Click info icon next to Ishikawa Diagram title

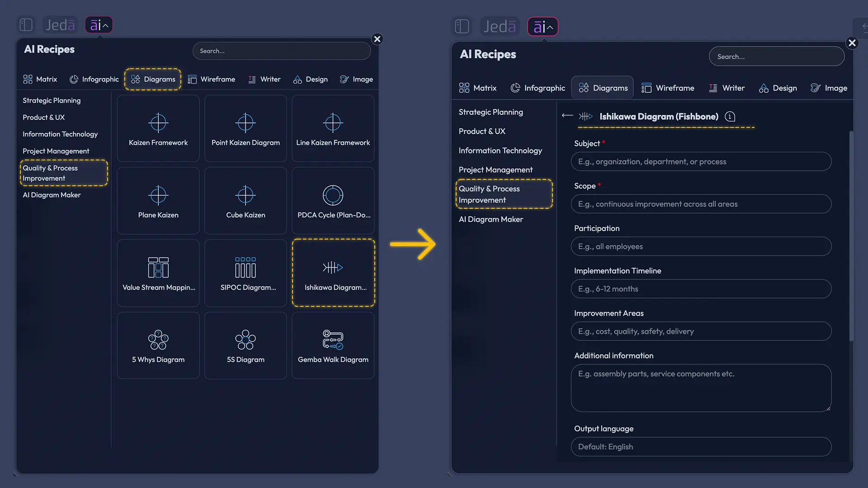coord(730,117)
